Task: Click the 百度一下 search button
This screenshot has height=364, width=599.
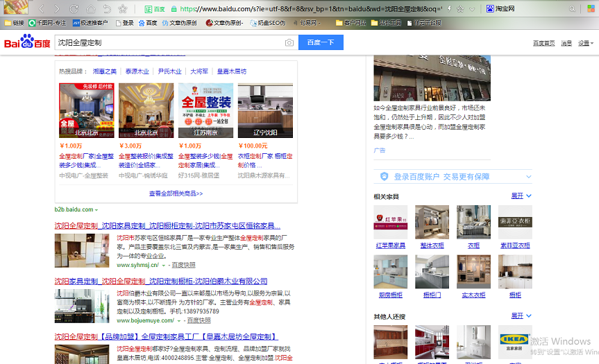Action: (321, 42)
